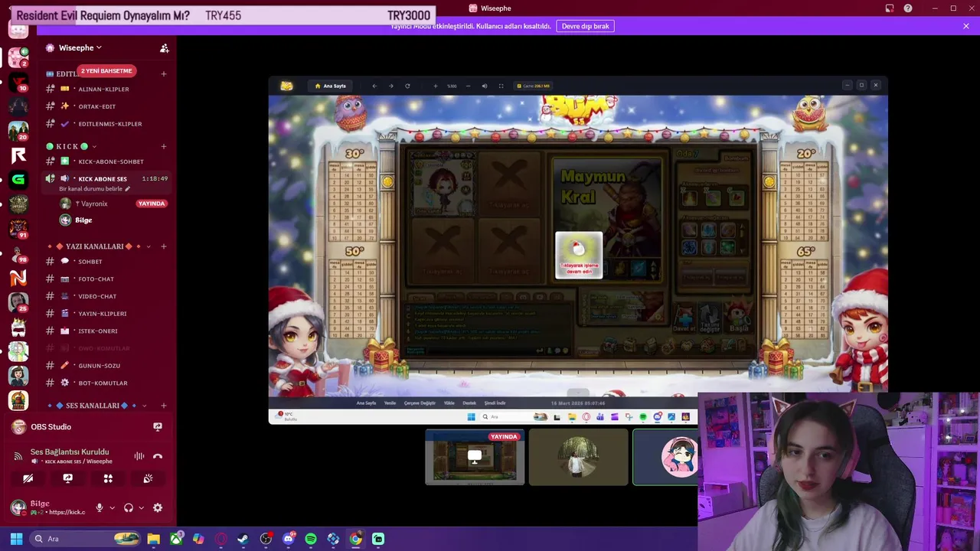Add channel to YAZI KANALLARI category
Viewport: 980px width, 551px height.
pyautogui.click(x=164, y=246)
